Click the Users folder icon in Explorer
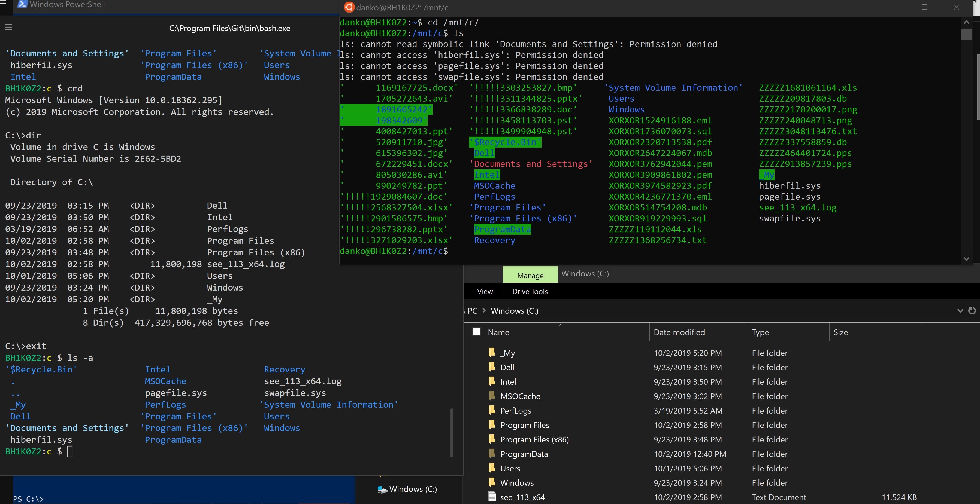Screen dimensions: 980x504 492,468
